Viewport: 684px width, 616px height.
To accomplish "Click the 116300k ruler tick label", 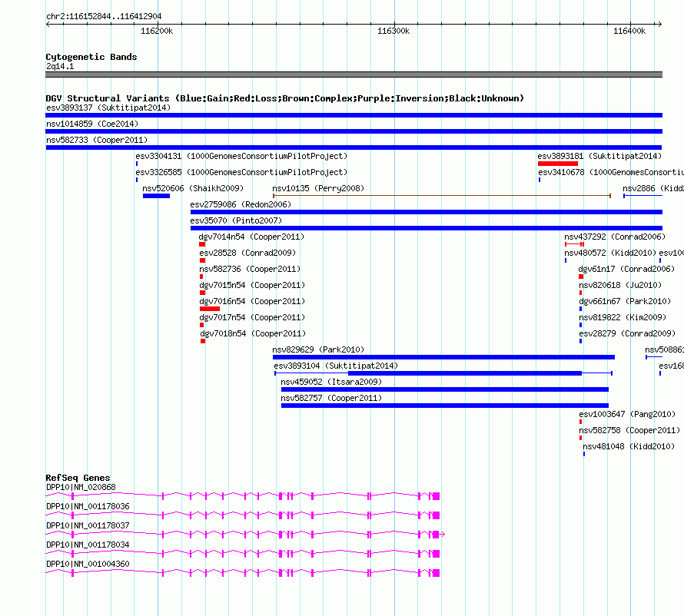I will pyautogui.click(x=393, y=31).
